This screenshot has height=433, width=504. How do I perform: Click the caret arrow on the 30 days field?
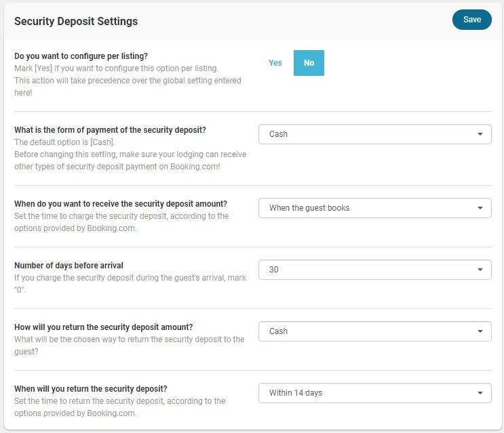click(480, 270)
